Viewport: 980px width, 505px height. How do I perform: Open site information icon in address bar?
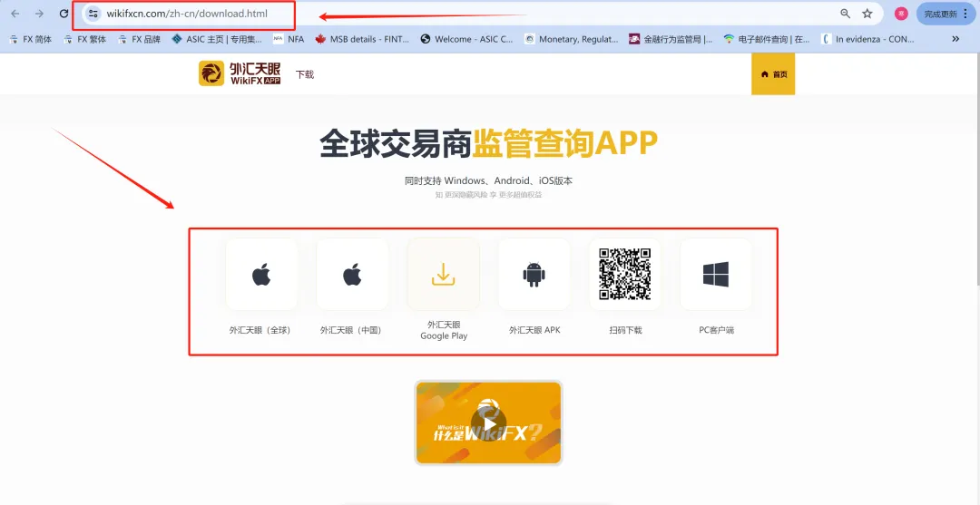(x=93, y=13)
